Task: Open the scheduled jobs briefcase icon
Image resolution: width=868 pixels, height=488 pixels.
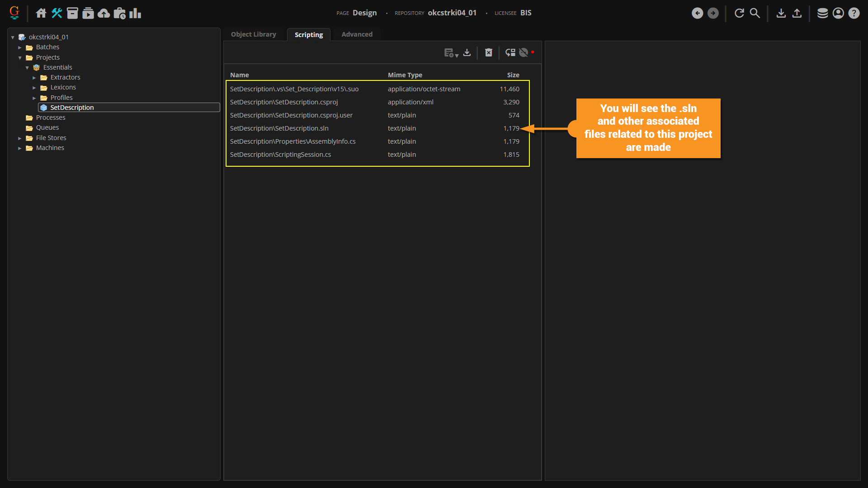Action: tap(119, 13)
